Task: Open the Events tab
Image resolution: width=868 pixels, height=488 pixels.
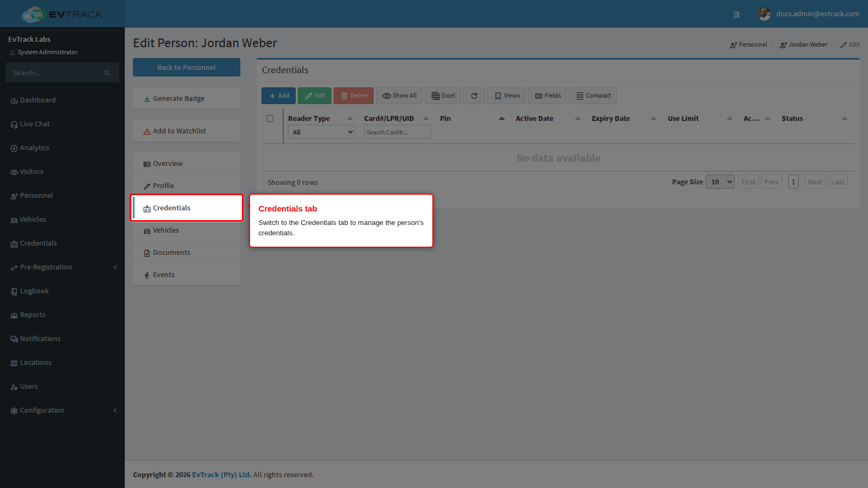Action: coord(187,274)
